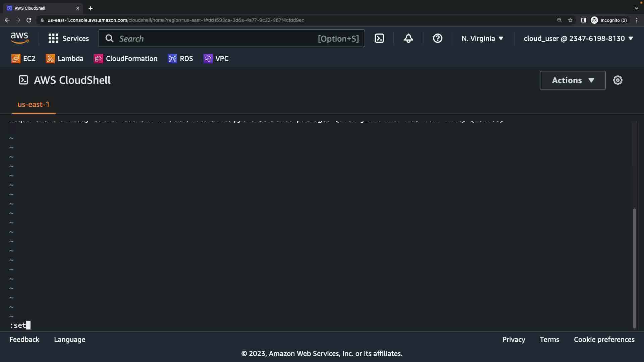Click the terminal vertical scrollbar
Image resolution: width=644 pixels, height=362 pixels.
(x=634, y=268)
